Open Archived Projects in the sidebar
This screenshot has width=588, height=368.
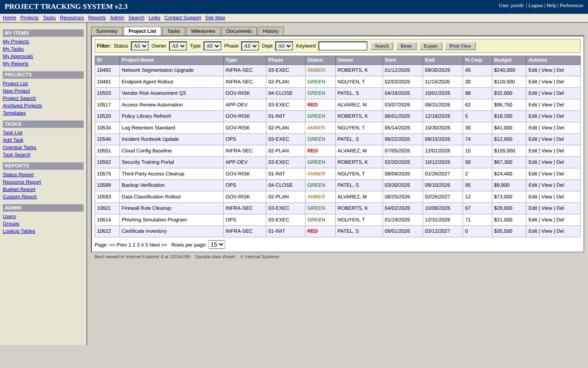point(22,106)
